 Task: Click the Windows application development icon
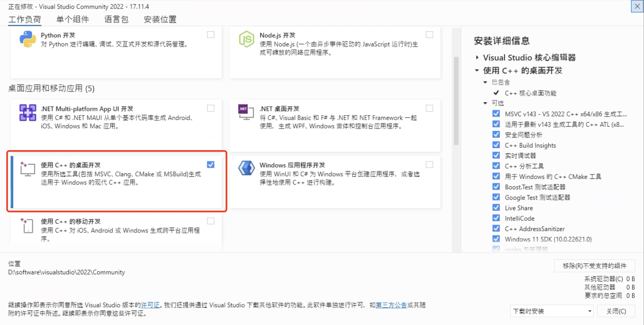[246, 168]
